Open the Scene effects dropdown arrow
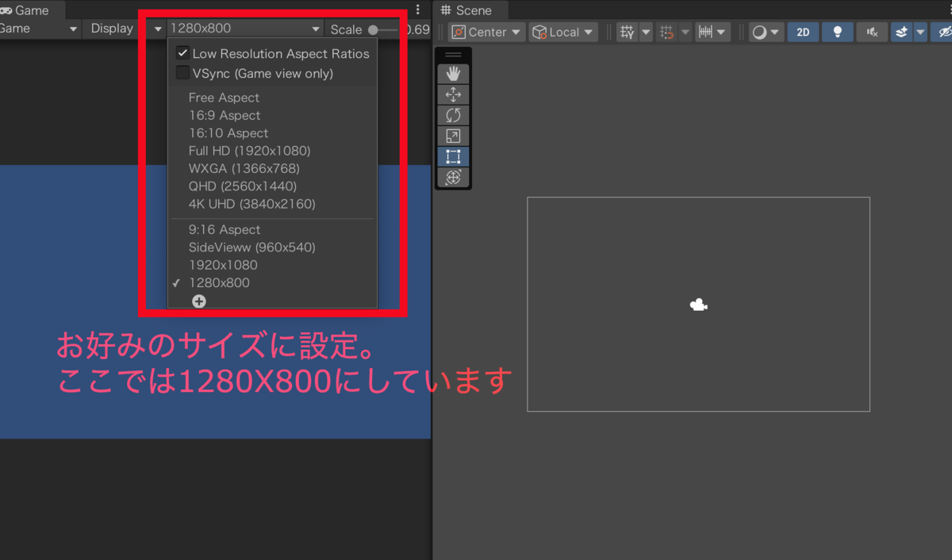Screen dimensions: 952x560 coord(920,32)
